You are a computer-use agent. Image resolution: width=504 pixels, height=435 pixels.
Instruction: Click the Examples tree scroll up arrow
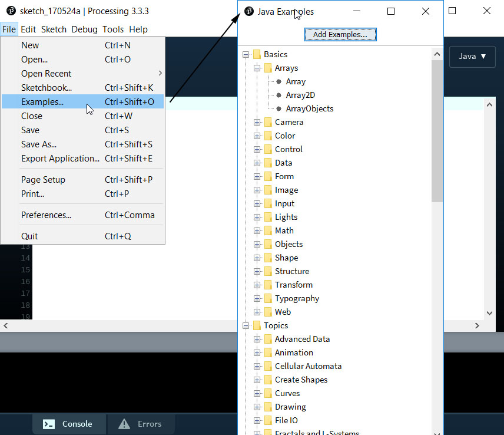click(x=437, y=54)
